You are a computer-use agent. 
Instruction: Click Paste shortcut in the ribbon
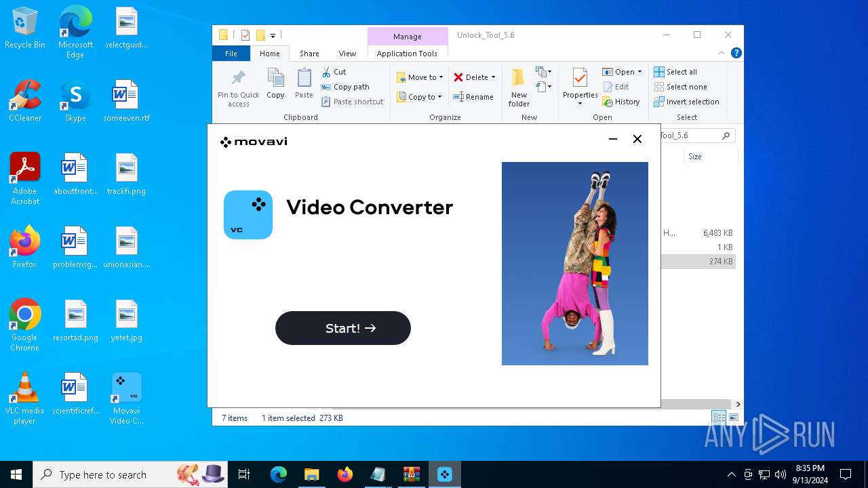tap(353, 102)
